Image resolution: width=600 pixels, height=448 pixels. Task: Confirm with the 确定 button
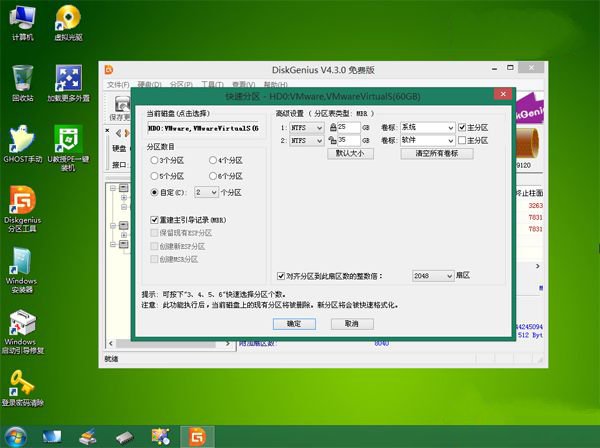pyautogui.click(x=294, y=324)
